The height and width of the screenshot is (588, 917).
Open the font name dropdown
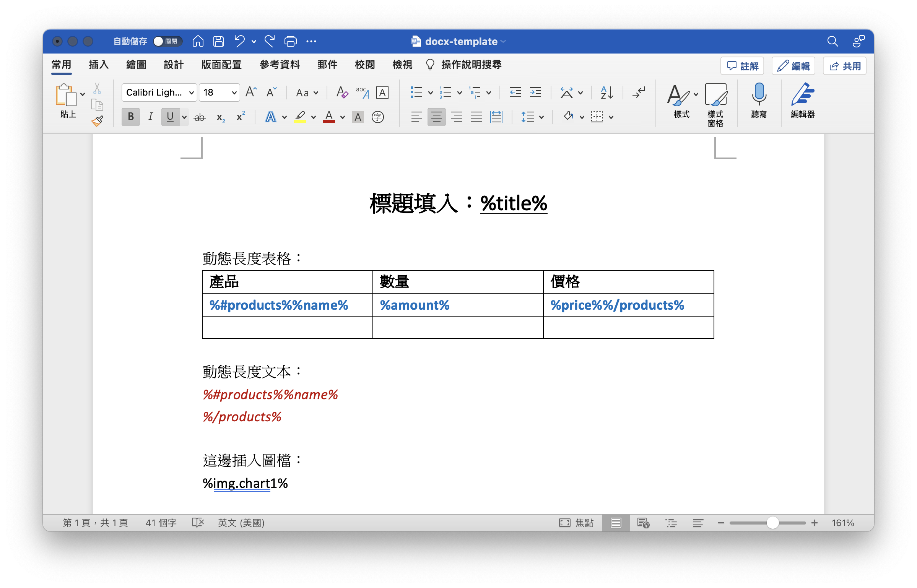191,93
